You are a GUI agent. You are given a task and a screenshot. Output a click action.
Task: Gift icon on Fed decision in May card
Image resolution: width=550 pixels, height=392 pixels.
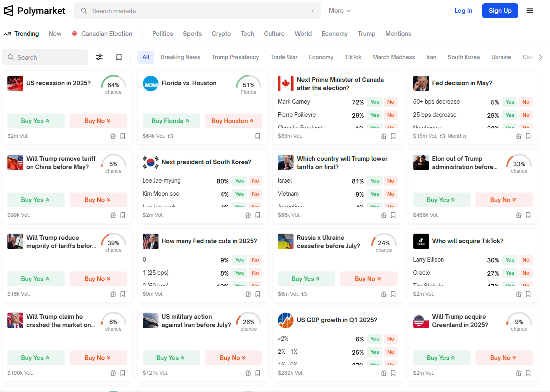click(519, 136)
